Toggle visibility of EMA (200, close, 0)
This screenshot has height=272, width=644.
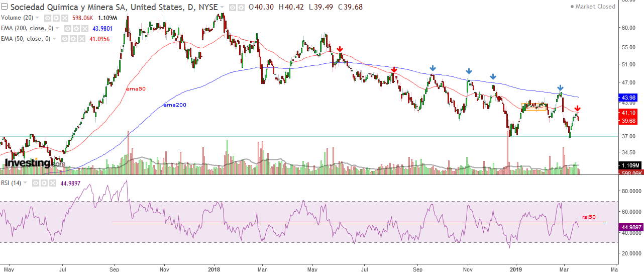68,29
